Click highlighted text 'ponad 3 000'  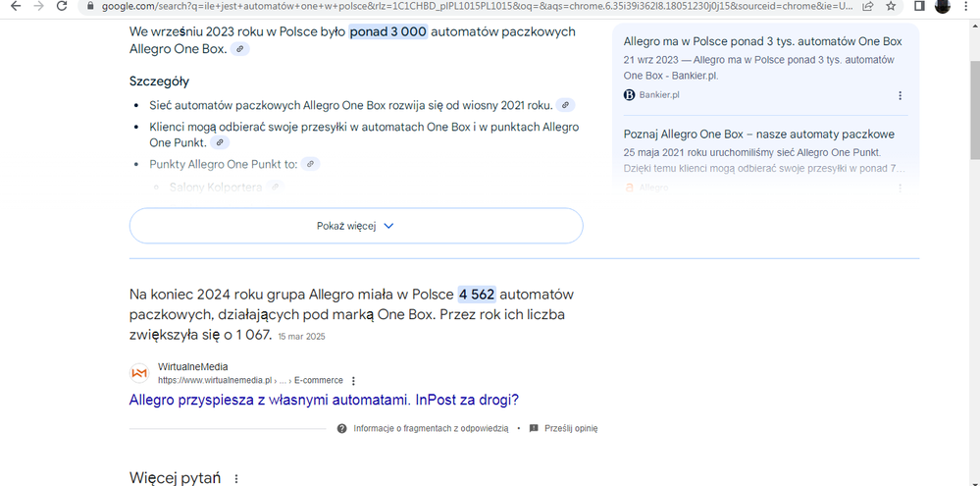(x=388, y=31)
